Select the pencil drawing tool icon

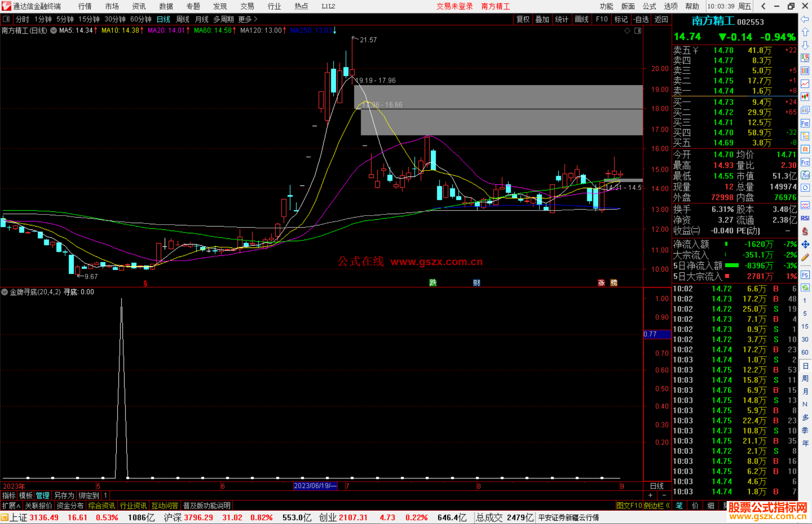(x=805, y=257)
